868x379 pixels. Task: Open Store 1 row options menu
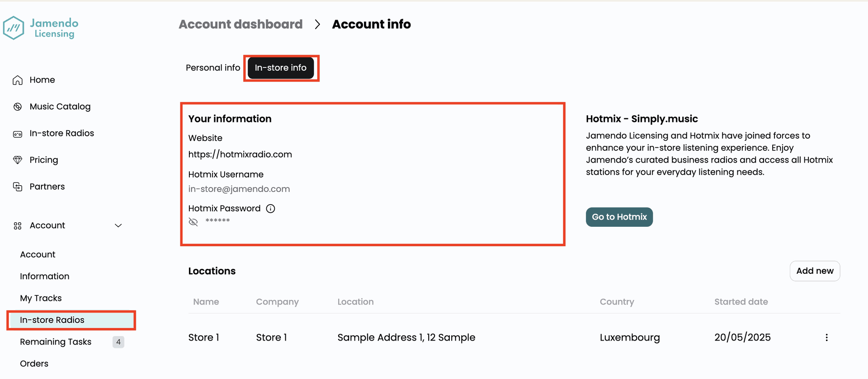click(x=826, y=337)
